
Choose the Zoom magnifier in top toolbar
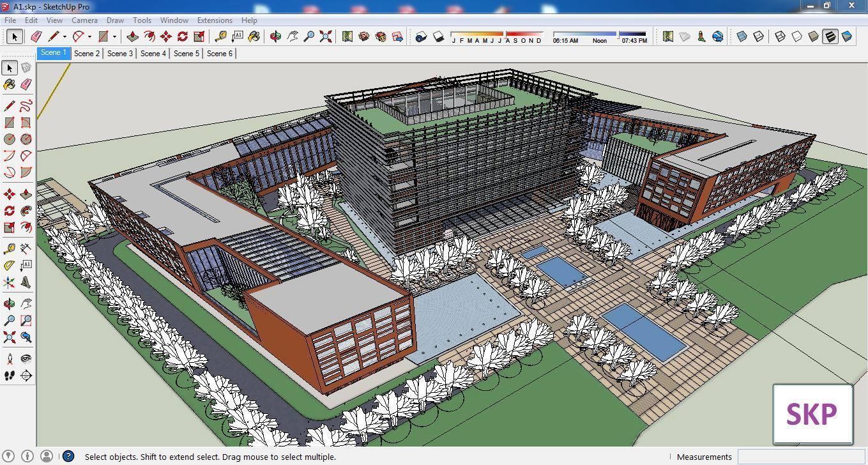[308, 36]
